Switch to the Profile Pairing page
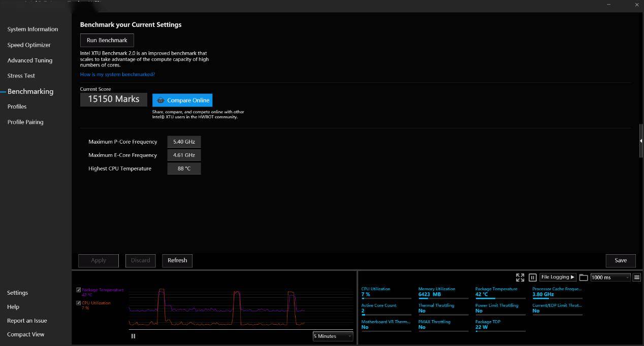This screenshot has height=346, width=644. 25,122
